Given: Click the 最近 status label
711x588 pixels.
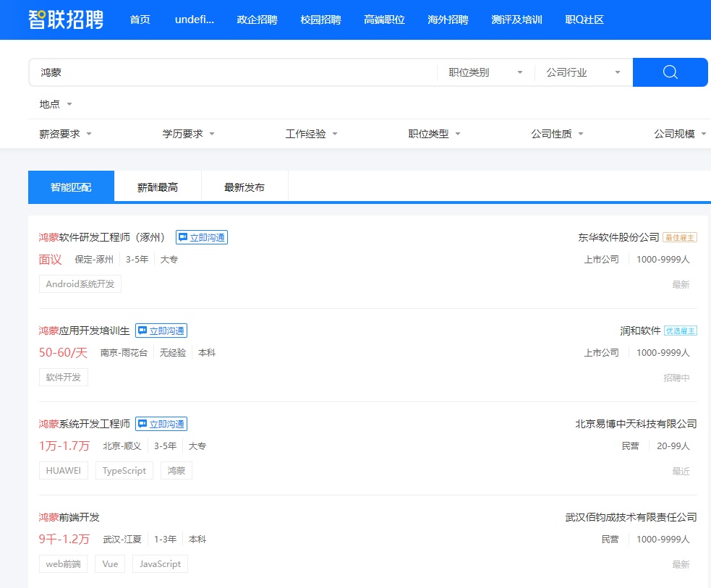Looking at the screenshot, I should 681,472.
